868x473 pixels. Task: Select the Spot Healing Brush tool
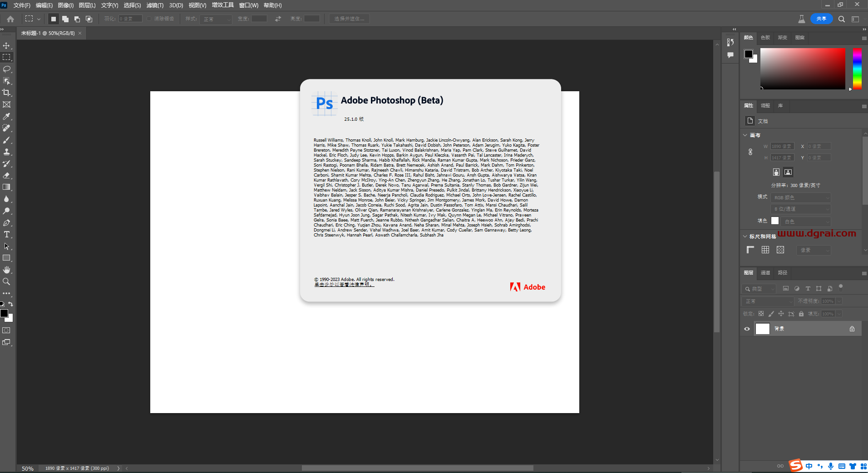(x=6, y=128)
